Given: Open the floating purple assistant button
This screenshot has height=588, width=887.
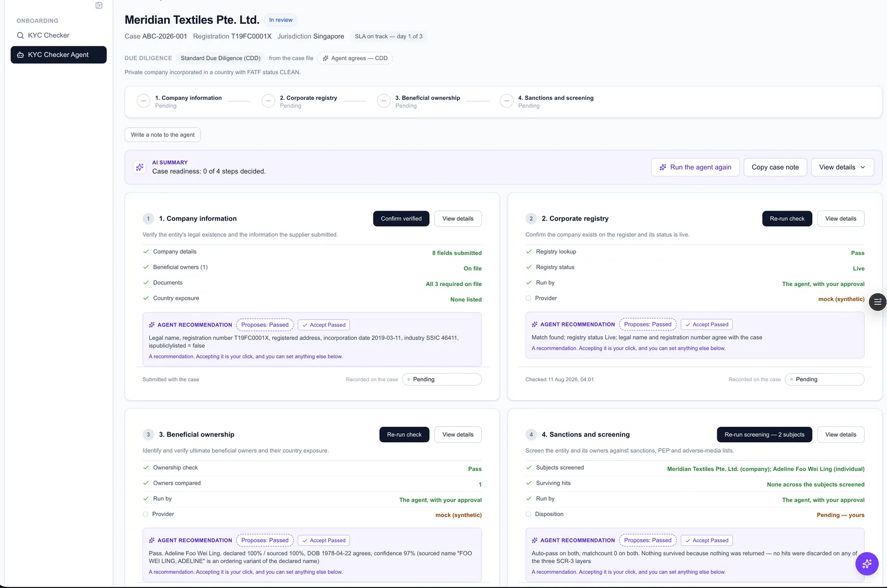Looking at the screenshot, I should point(867,564).
